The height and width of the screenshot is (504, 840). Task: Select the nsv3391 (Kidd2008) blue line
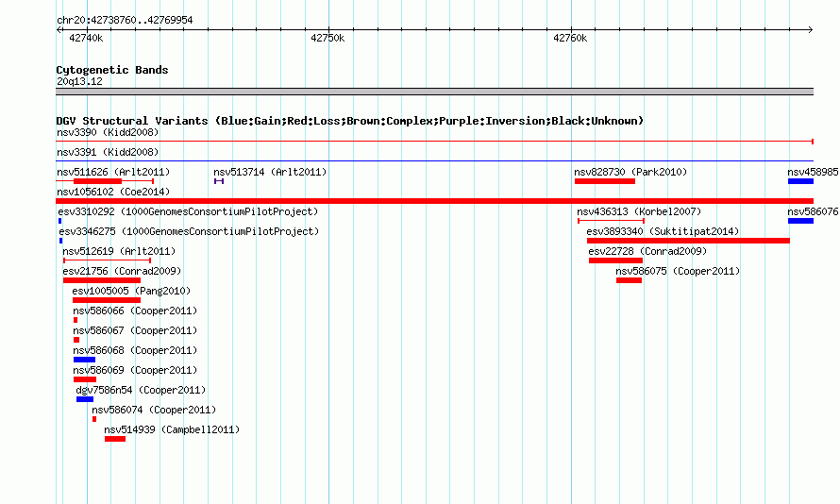(434, 160)
